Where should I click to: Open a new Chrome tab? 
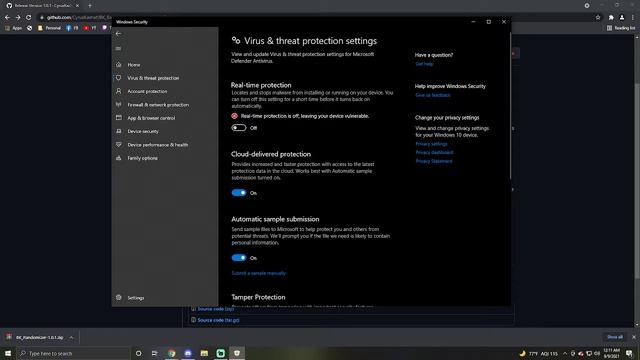pos(90,6)
